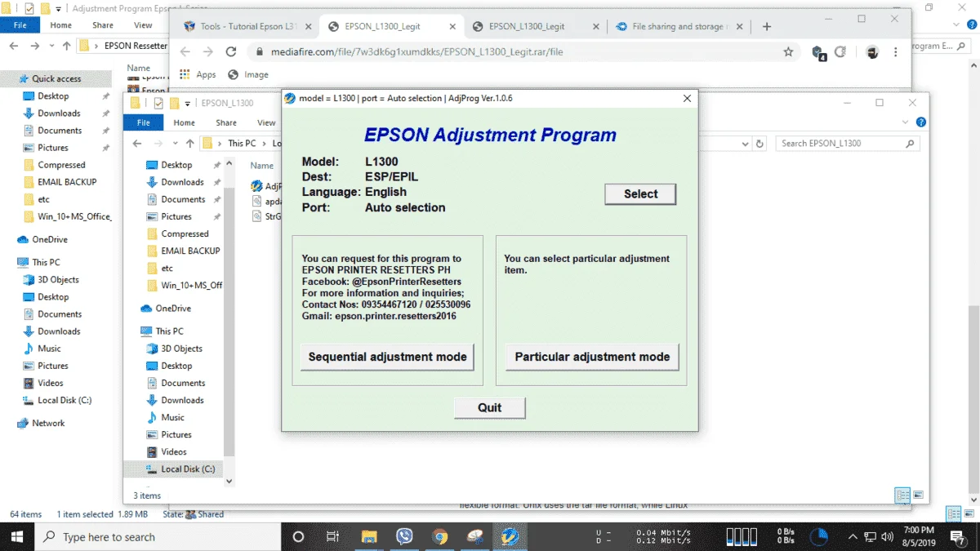Open Chrome profile avatar

tap(872, 52)
